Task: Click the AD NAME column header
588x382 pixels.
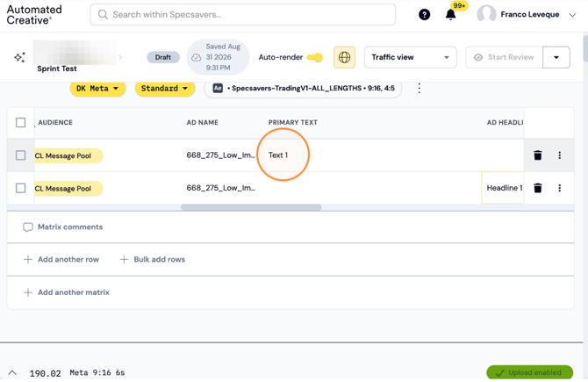Action: pyautogui.click(x=203, y=122)
